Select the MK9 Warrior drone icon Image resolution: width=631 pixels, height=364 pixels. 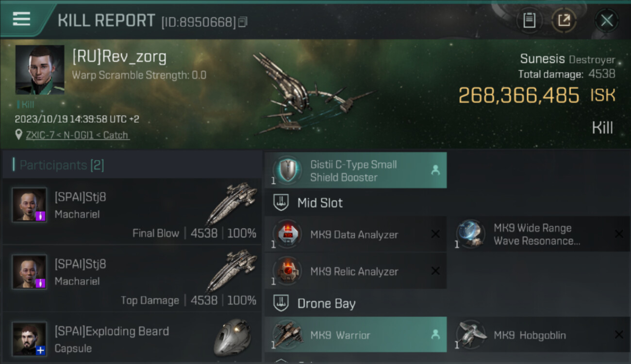(287, 335)
